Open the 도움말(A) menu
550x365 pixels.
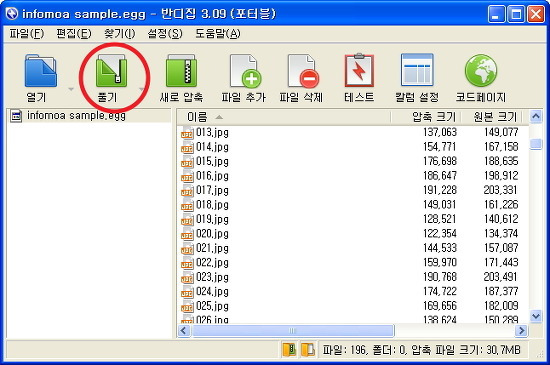tap(218, 34)
